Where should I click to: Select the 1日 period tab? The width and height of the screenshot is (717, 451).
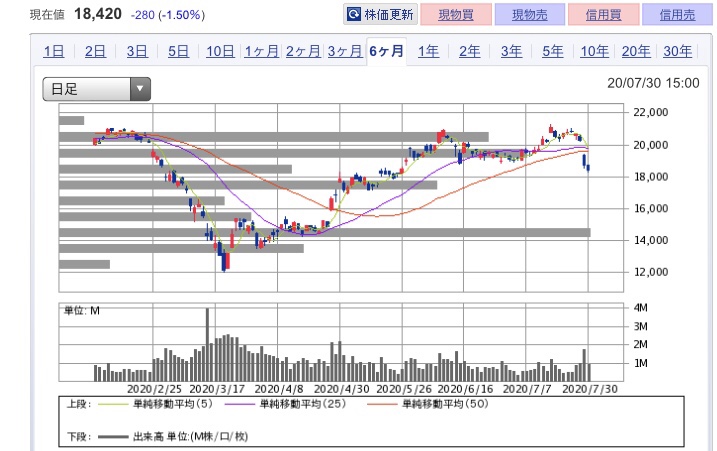pos(54,51)
